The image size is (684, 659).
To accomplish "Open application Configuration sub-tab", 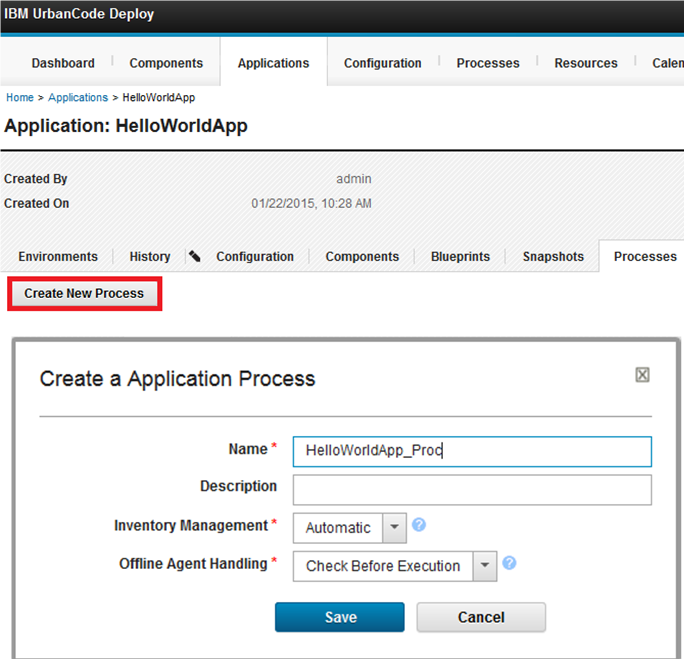I will [x=255, y=256].
